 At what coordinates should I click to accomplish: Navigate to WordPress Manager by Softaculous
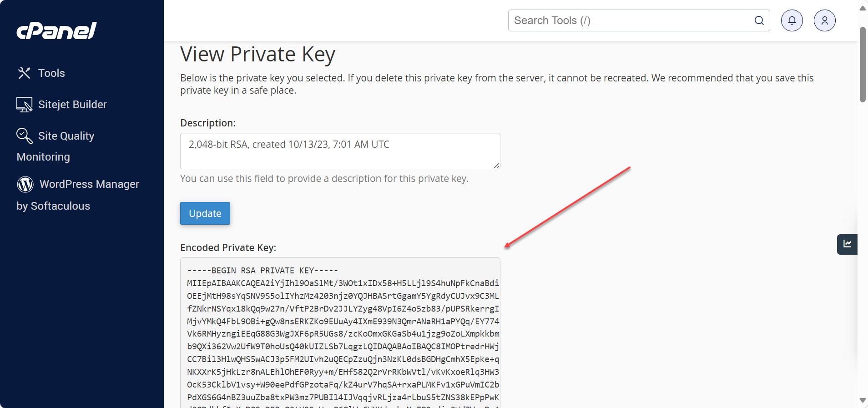pos(89,184)
